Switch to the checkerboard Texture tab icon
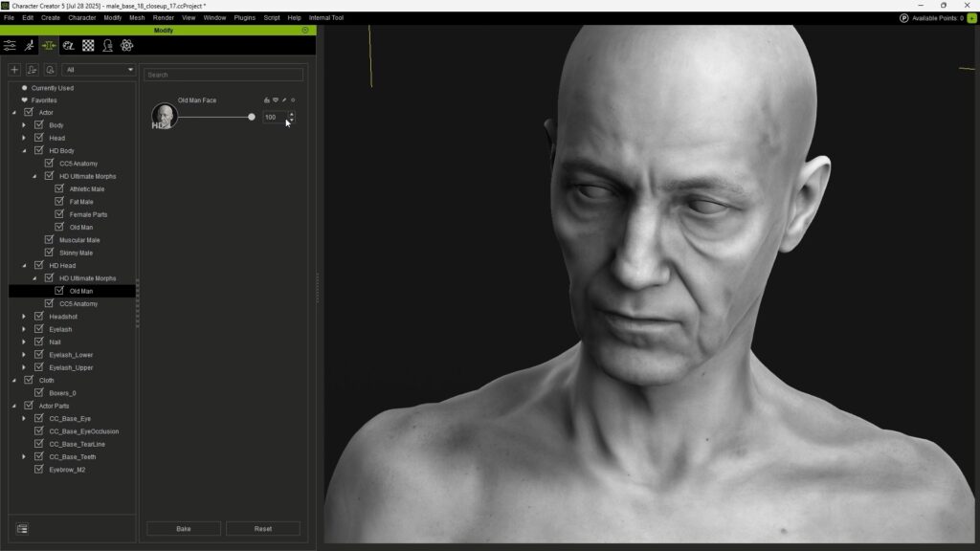Viewport: 980px width, 551px height. (88, 45)
